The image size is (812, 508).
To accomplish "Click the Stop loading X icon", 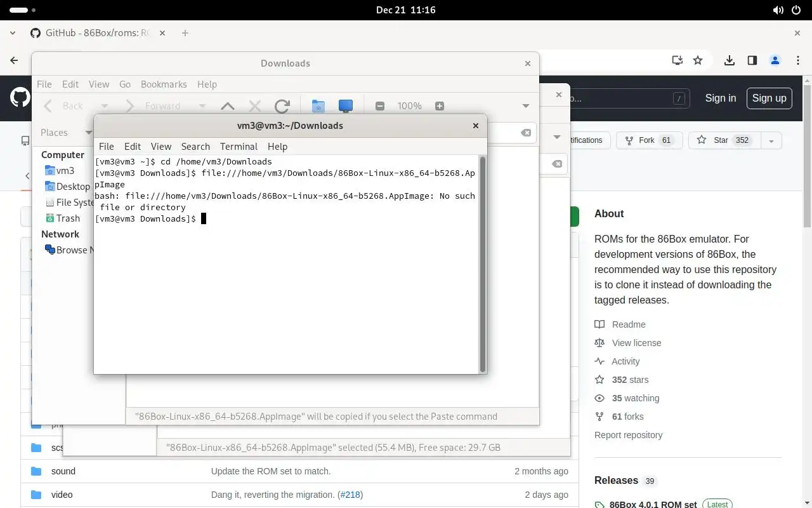I will (x=254, y=106).
